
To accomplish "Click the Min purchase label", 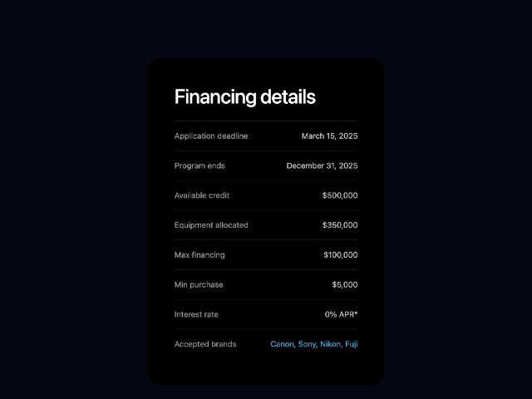I will [199, 285].
